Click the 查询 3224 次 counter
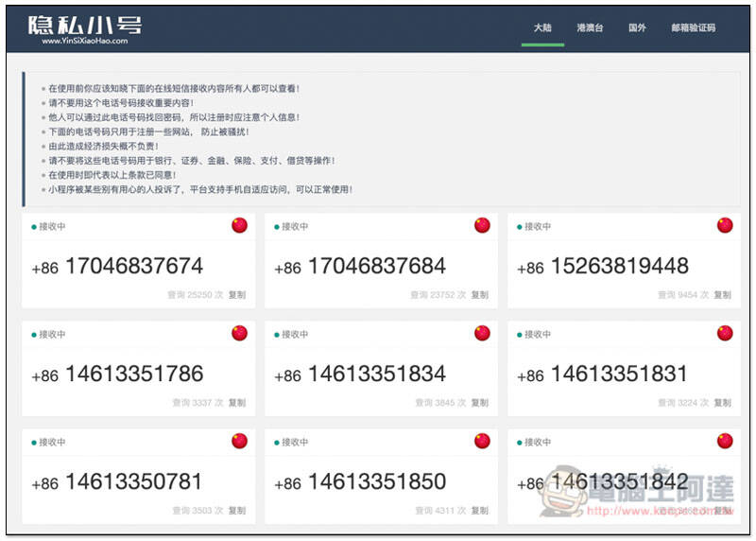 683,403
